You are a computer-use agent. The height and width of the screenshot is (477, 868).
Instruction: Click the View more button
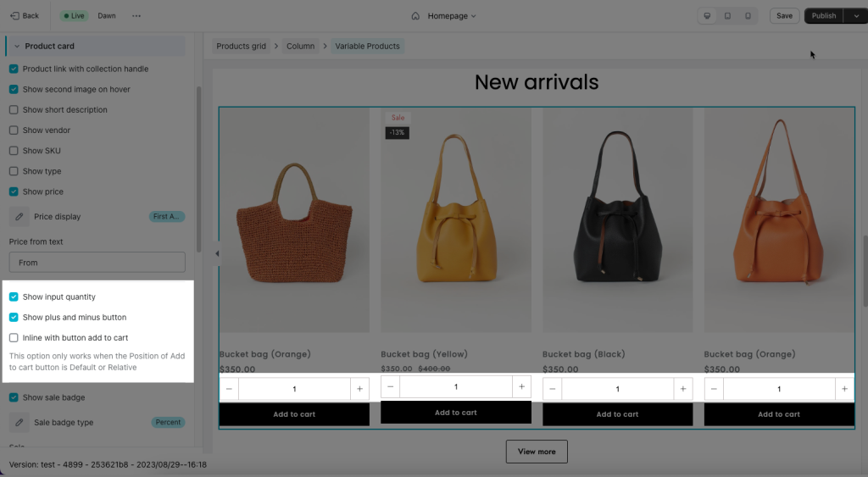(537, 452)
